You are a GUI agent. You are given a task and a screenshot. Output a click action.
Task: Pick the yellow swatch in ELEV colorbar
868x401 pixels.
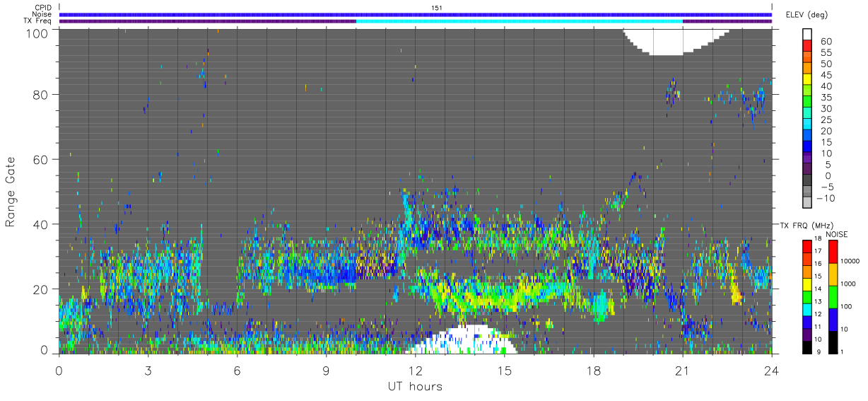click(807, 79)
